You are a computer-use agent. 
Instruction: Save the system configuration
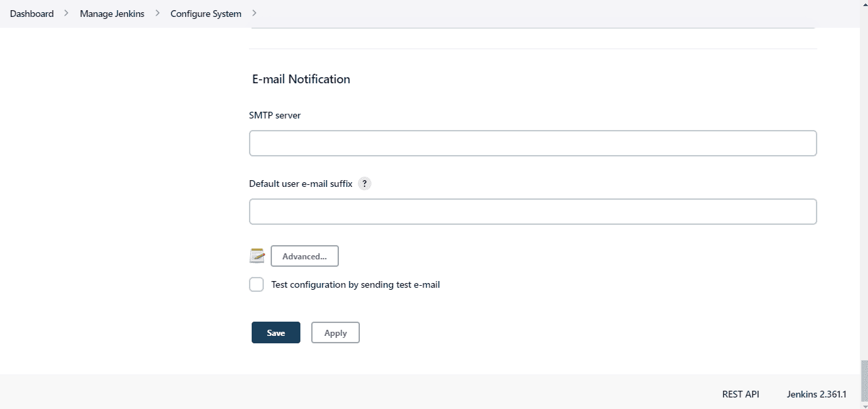275,332
